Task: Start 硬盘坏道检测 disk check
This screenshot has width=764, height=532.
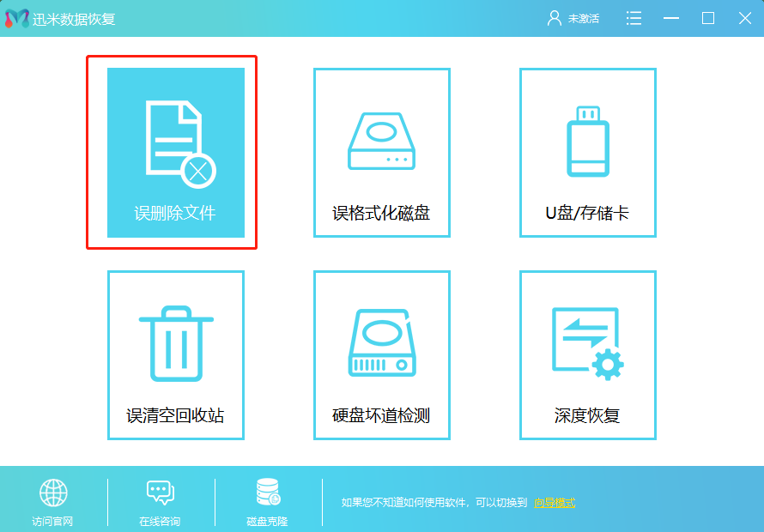Action: tap(381, 355)
